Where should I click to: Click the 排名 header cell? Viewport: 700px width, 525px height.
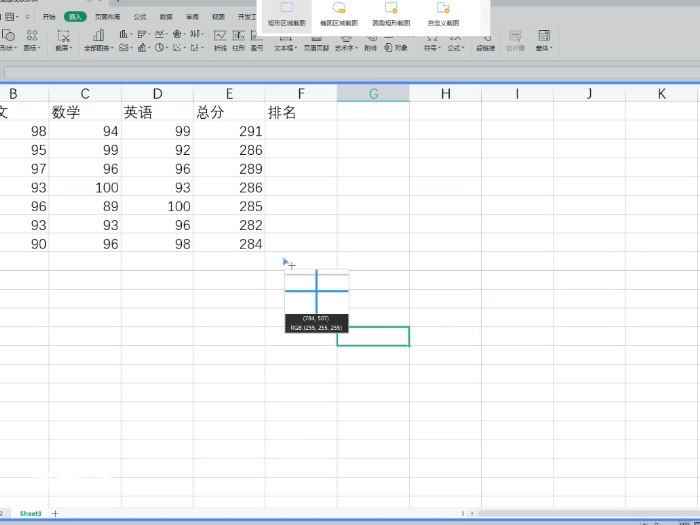point(301,113)
